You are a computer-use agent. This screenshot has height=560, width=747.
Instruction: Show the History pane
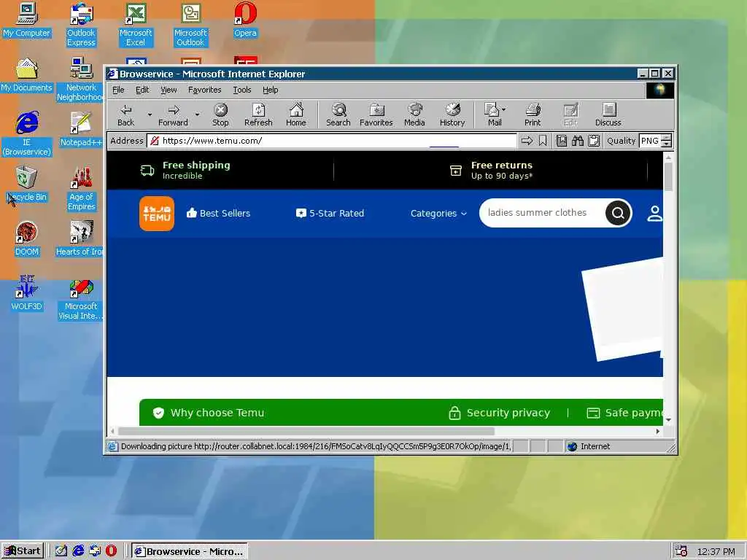pyautogui.click(x=452, y=114)
